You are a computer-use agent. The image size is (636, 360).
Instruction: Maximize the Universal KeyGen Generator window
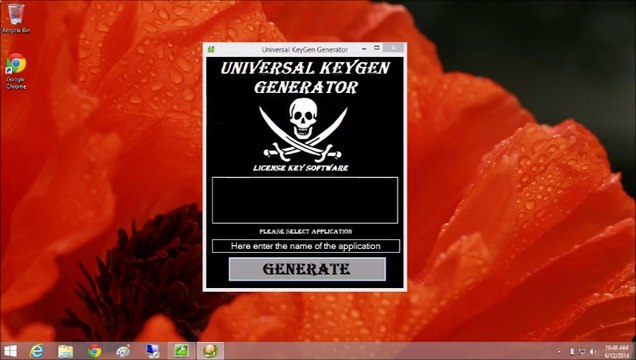point(377,48)
